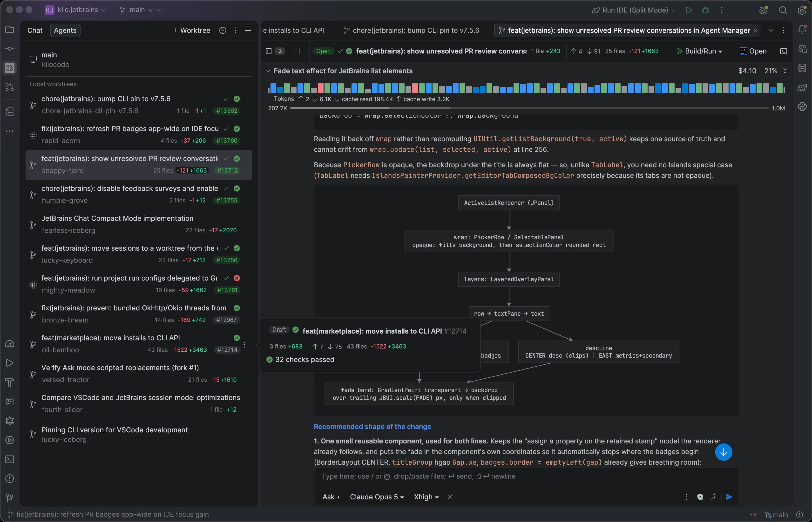
Task: Open three-dot menu on oil-bamboo worktree row
Action: coord(244,344)
